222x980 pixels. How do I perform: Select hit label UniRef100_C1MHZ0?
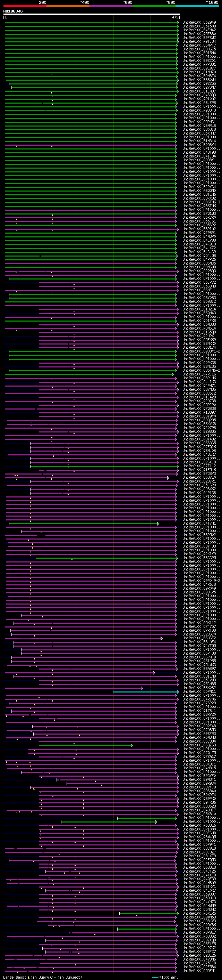pos(199,72)
